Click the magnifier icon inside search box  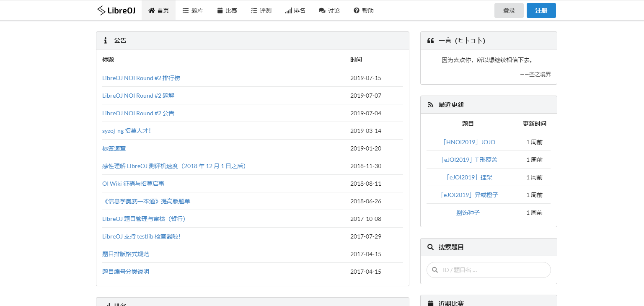[435, 270]
